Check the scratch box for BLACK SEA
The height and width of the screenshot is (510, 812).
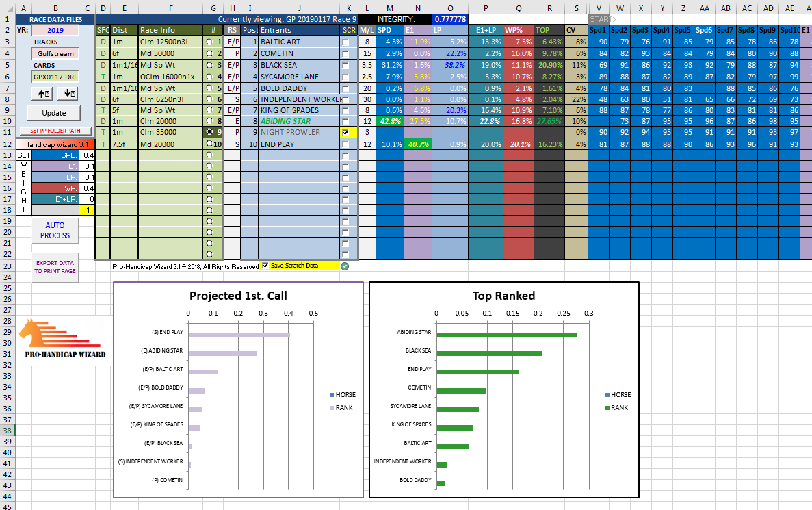345,65
